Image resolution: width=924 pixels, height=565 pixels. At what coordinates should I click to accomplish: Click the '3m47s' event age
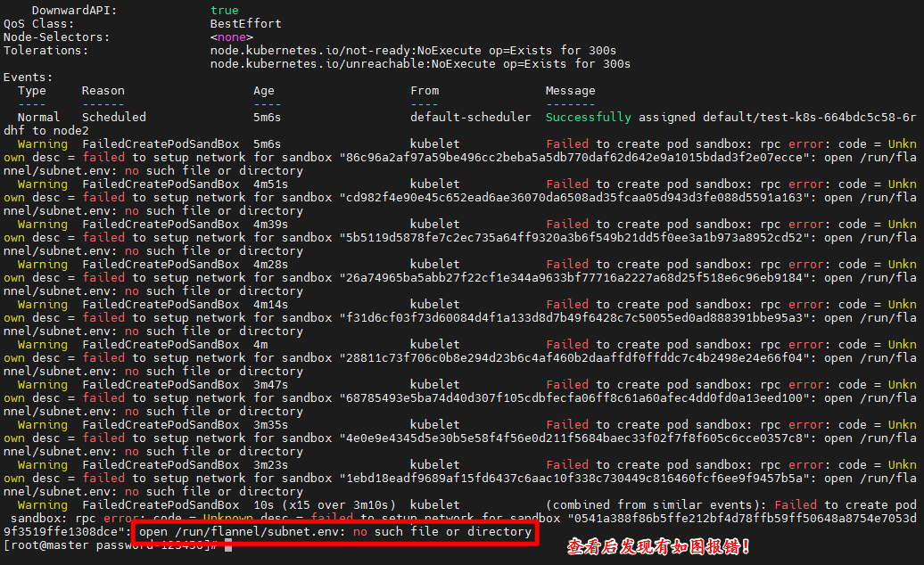coord(270,384)
